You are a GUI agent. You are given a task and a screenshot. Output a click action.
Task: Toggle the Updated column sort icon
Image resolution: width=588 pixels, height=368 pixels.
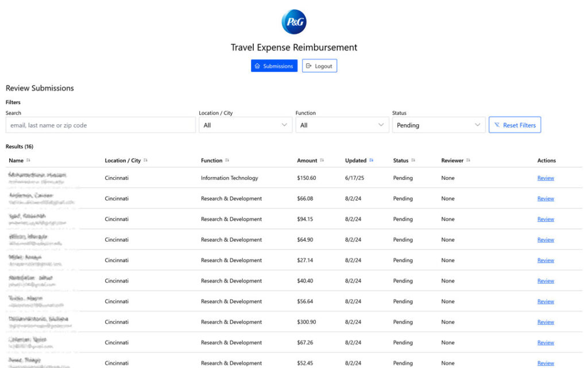coord(372,160)
